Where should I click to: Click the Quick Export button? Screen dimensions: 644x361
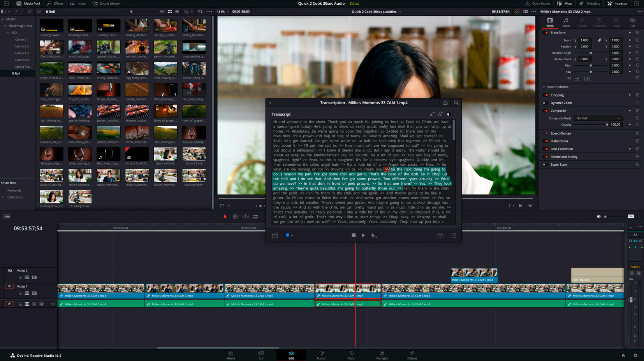[538, 4]
